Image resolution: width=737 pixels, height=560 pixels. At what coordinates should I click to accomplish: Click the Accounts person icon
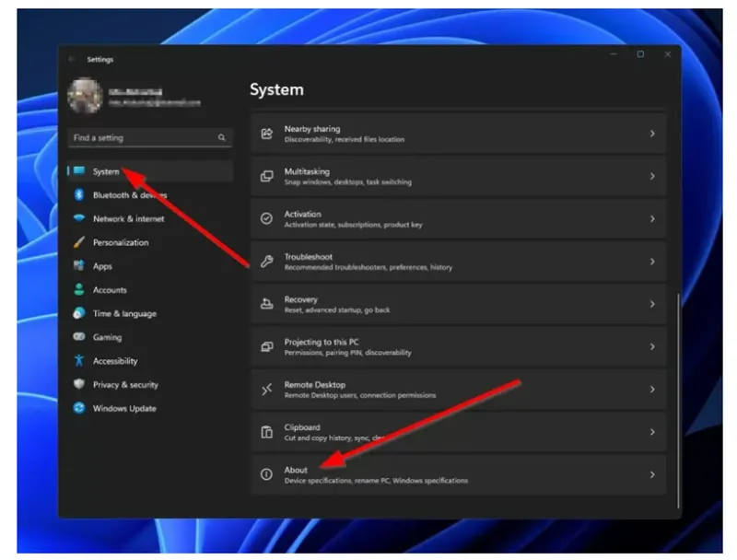point(79,289)
